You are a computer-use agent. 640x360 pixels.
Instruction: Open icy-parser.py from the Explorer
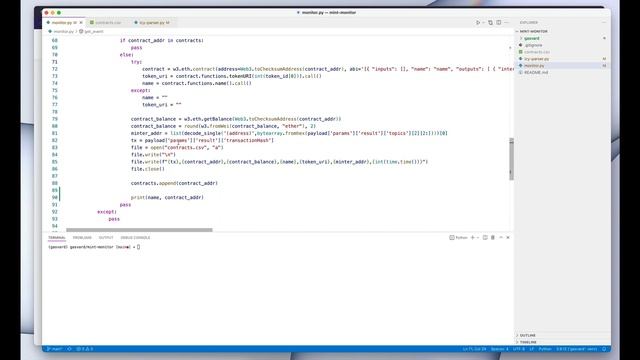coord(536,59)
